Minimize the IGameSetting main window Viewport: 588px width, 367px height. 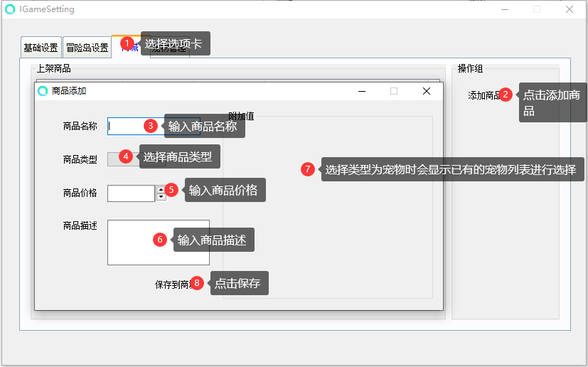tap(505, 9)
